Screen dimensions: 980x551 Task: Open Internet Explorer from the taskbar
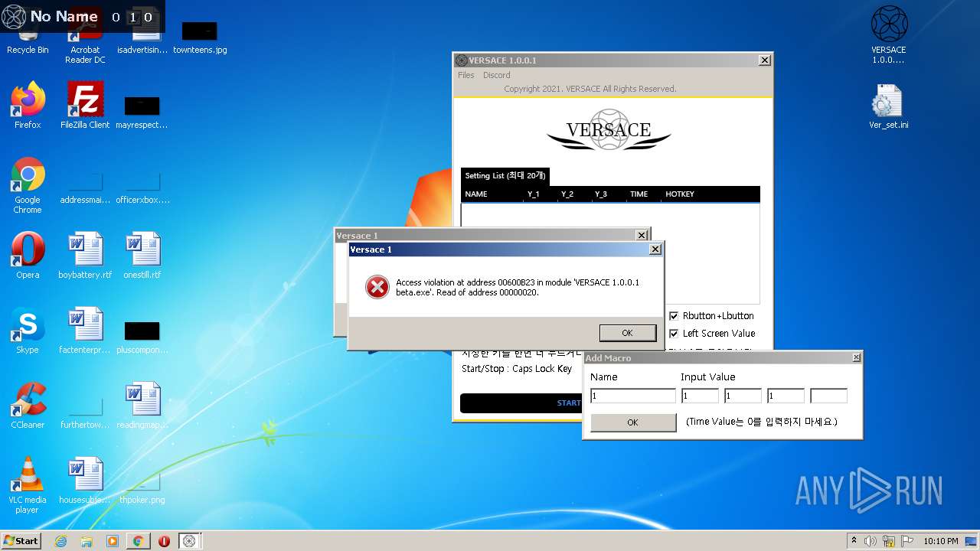click(x=61, y=541)
